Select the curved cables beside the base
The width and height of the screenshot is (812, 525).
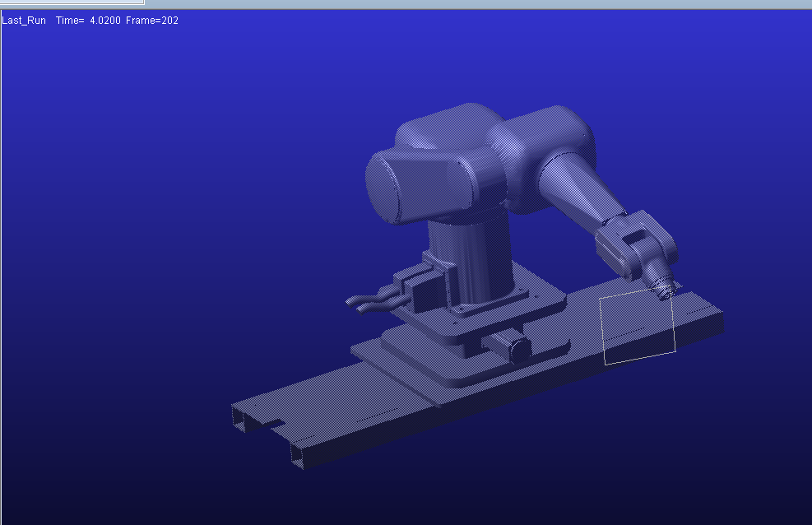pos(372,301)
